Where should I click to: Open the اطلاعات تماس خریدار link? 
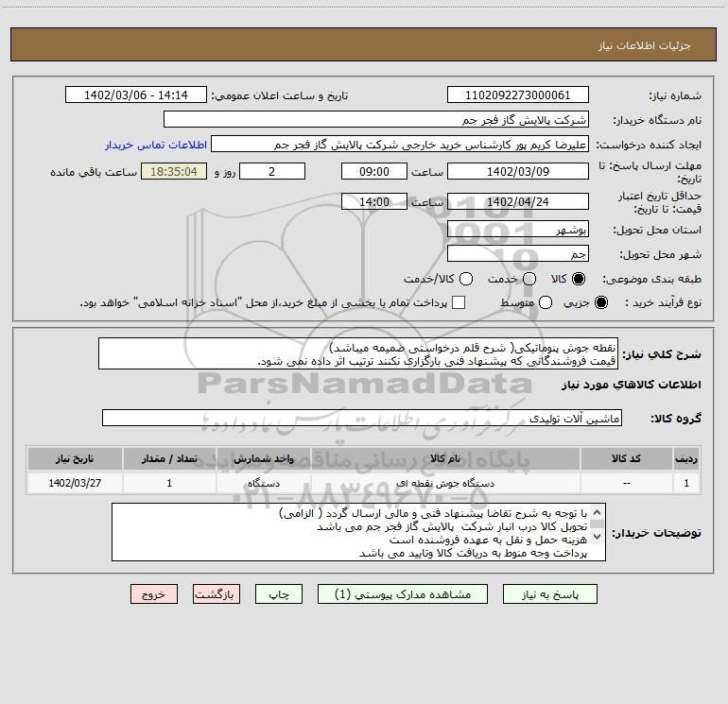coord(156,145)
